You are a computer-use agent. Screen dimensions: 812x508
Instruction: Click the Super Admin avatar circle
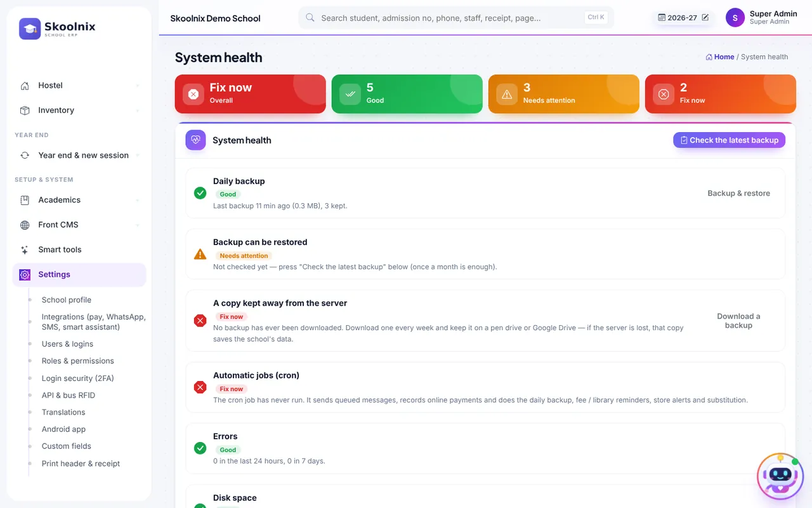(x=735, y=18)
